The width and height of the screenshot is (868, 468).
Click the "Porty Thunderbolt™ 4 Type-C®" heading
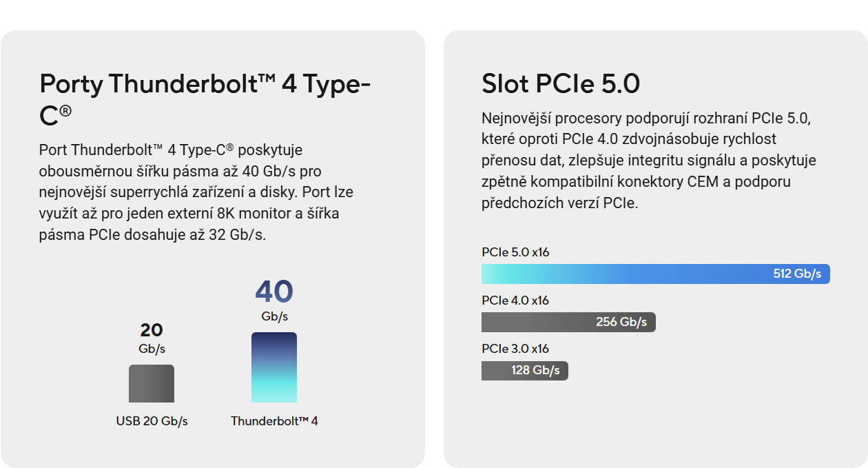205,99
